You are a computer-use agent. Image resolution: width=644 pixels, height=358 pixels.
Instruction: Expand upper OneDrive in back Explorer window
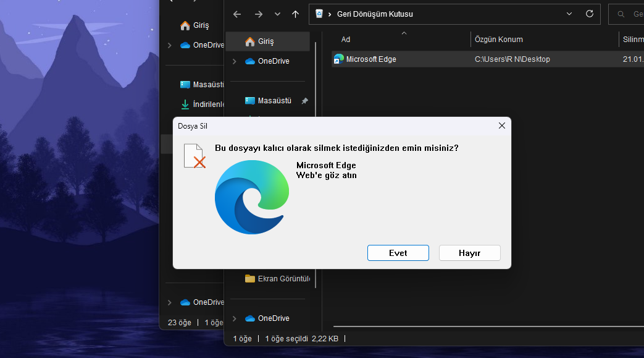pos(170,45)
